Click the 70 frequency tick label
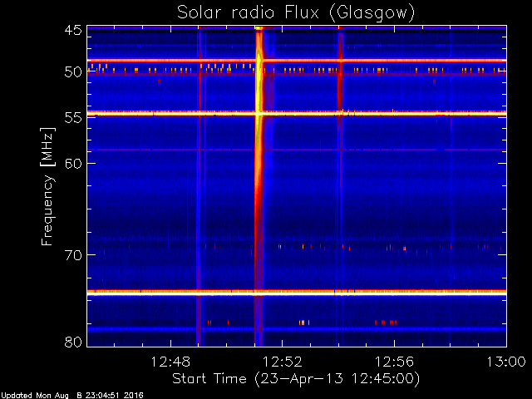This screenshot has width=532, height=399. (73, 255)
